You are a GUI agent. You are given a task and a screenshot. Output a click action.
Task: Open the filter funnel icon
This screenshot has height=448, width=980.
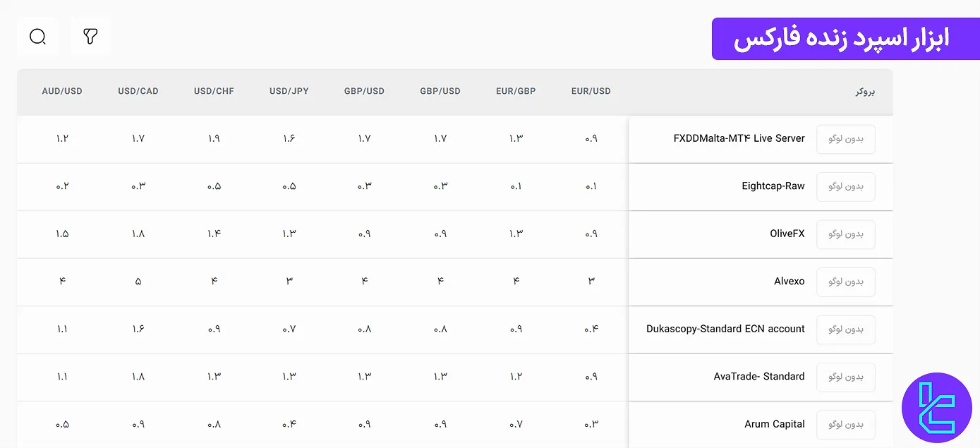point(90,37)
